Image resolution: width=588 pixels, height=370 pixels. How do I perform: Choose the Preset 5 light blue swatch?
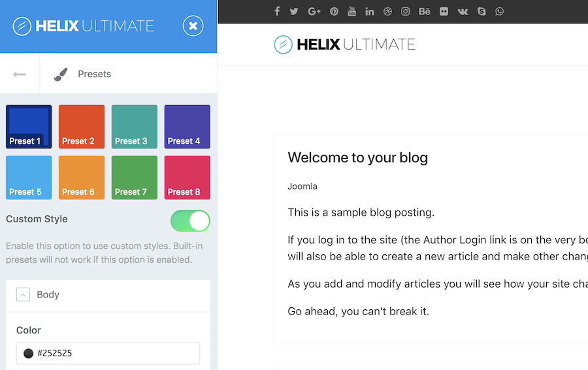click(29, 177)
